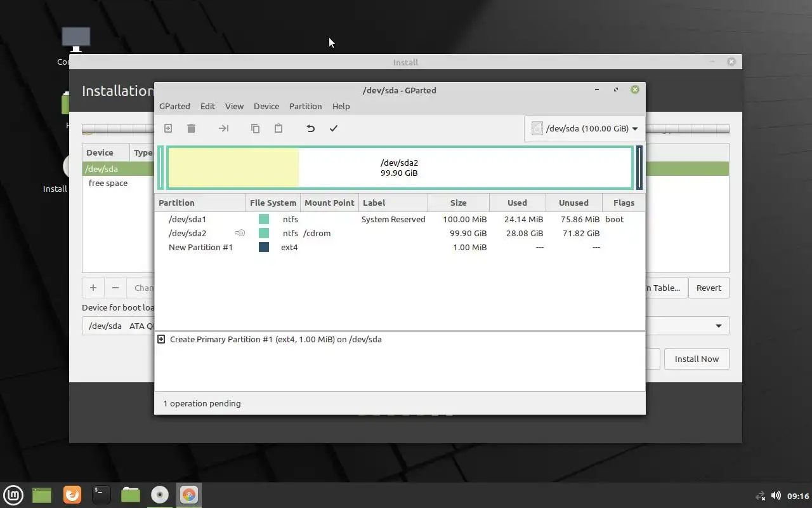Click Device column header in Install window
Screen dimensions: 812x508
tap(106, 152)
